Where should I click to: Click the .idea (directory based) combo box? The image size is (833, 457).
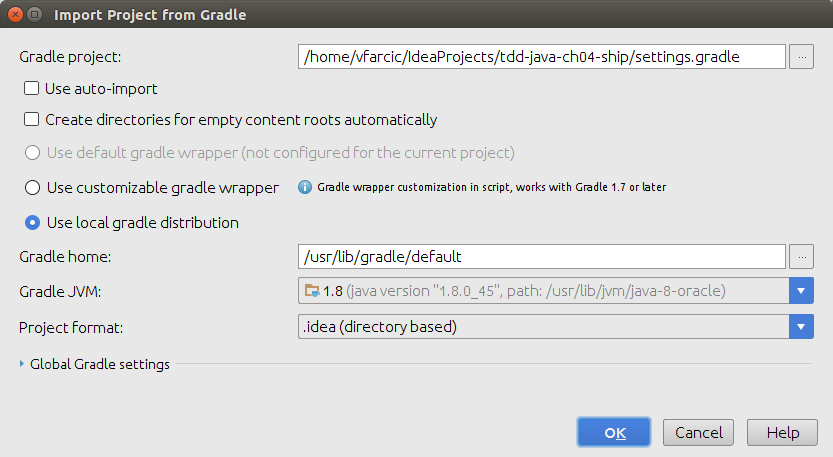coord(556,327)
